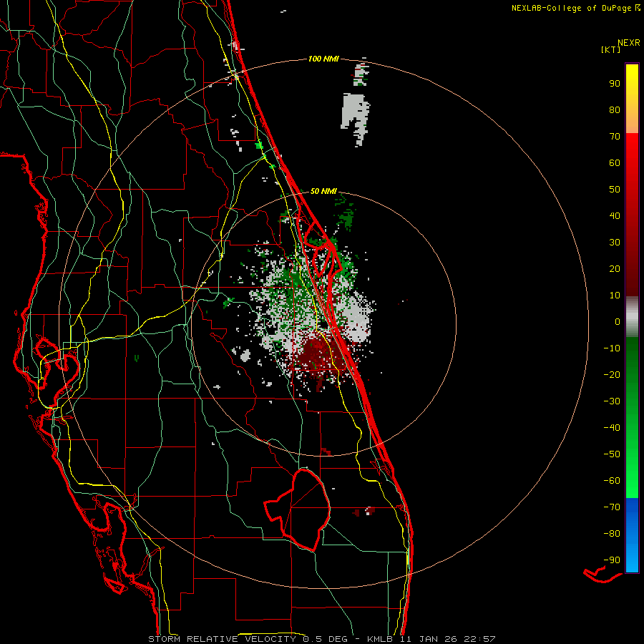
Task: Click the STORM RELATIVE VELOCITY footer caption
Action: coord(321,639)
